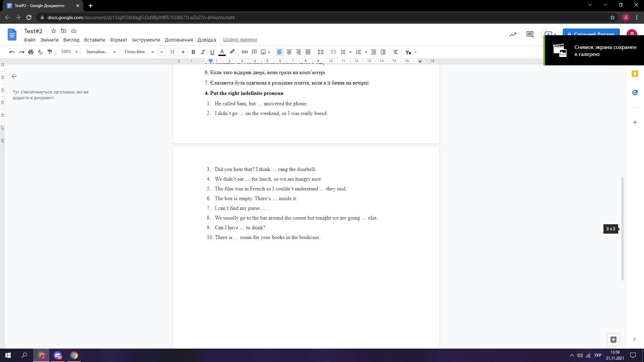Open comment history speech bubble icon
The width and height of the screenshot is (644, 362).
click(x=530, y=34)
